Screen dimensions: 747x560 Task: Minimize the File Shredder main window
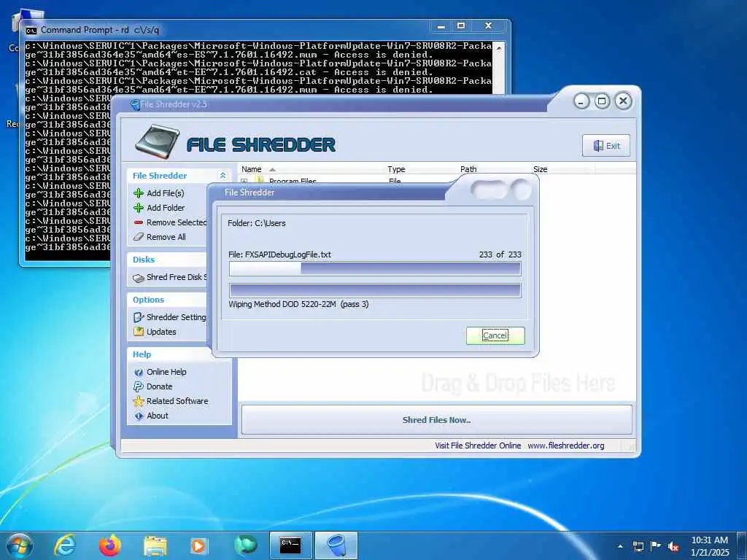coord(581,101)
